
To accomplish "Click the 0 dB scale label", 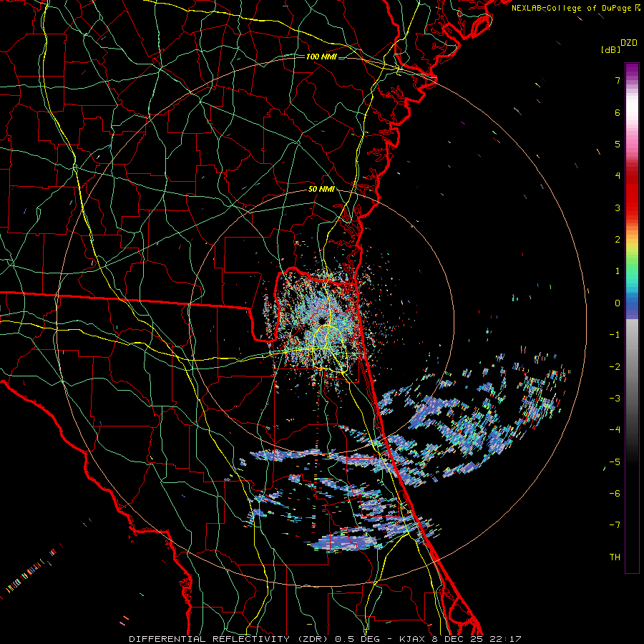I will coord(618,303).
